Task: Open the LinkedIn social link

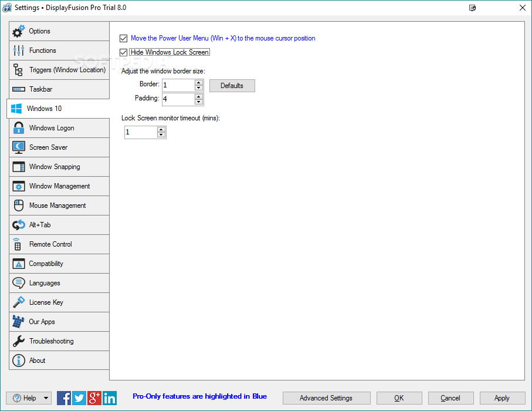Action: tap(110, 398)
